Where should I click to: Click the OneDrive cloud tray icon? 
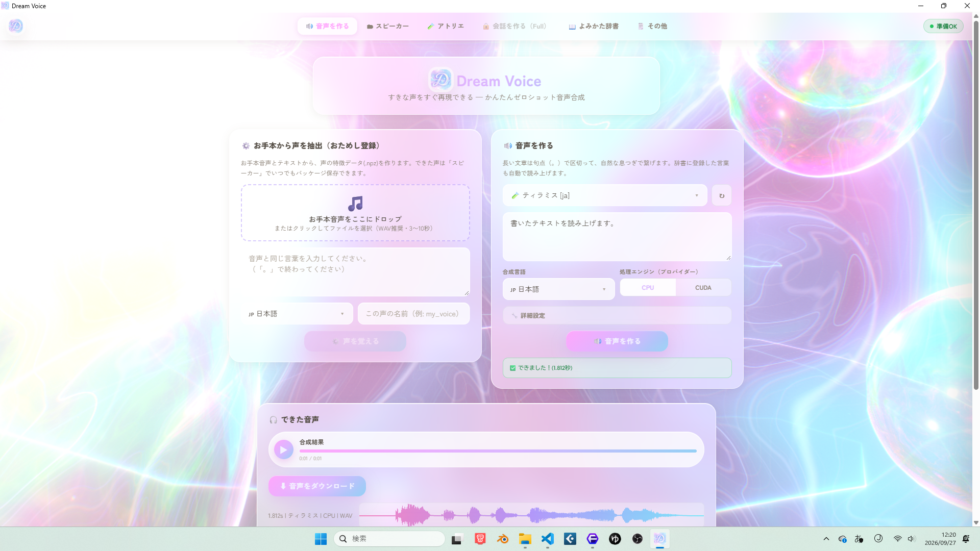[x=843, y=539]
